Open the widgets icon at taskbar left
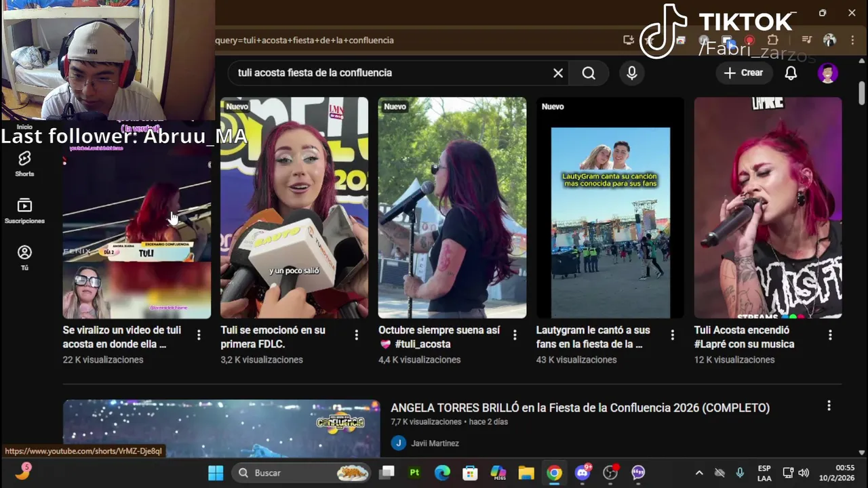This screenshot has height=488, width=868. pyautogui.click(x=23, y=471)
